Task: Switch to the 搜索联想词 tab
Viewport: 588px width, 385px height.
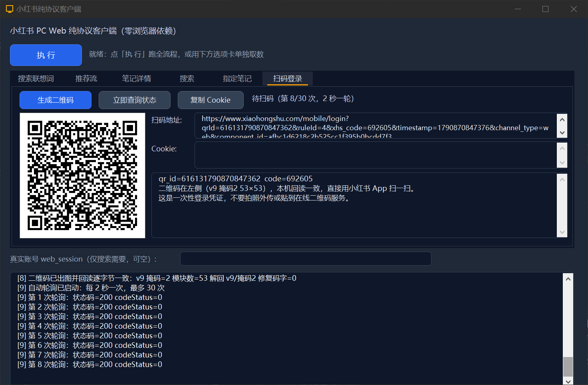Action: pos(36,79)
